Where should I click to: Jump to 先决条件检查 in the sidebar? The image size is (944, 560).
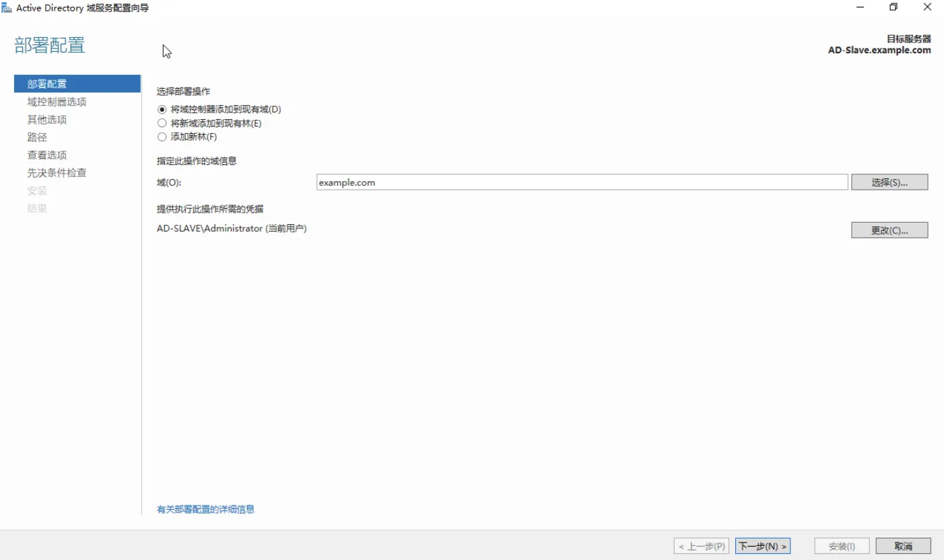tap(57, 173)
